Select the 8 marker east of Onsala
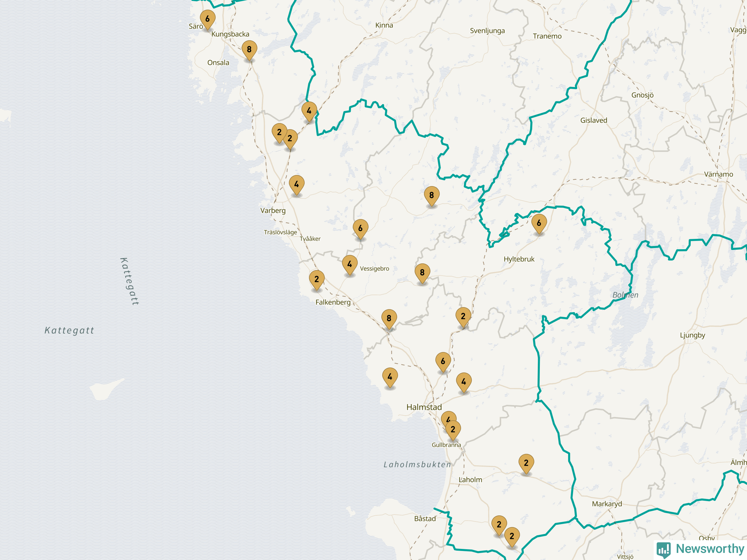Screen dimensions: 747x560 pyautogui.click(x=249, y=50)
